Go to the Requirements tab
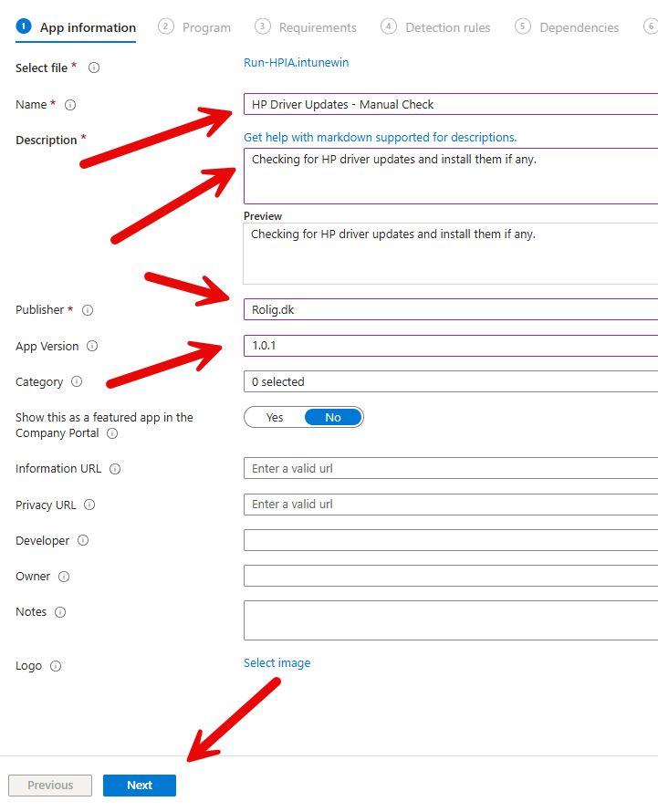 coord(317,27)
